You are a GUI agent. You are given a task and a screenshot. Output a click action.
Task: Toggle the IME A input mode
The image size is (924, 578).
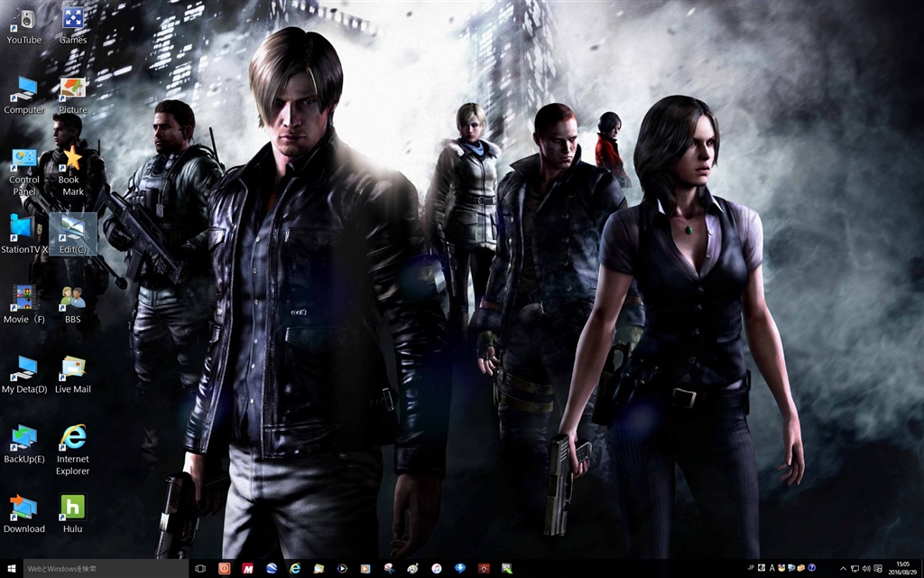point(772,568)
